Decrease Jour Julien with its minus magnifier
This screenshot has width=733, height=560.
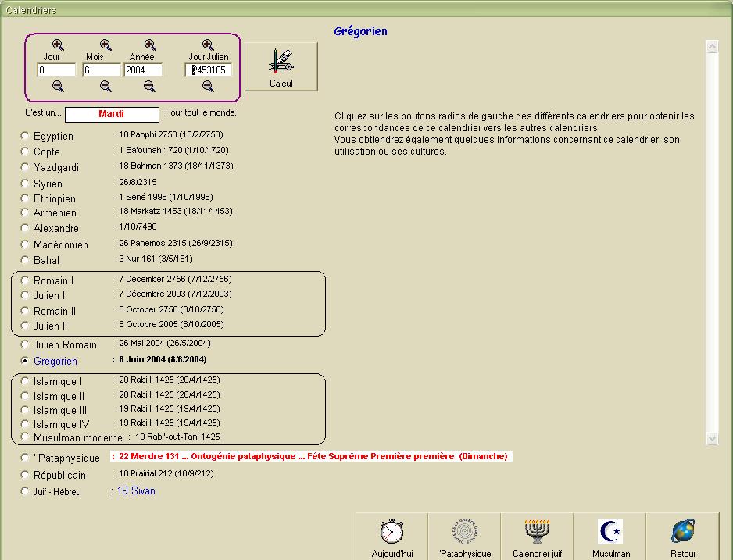(x=208, y=87)
